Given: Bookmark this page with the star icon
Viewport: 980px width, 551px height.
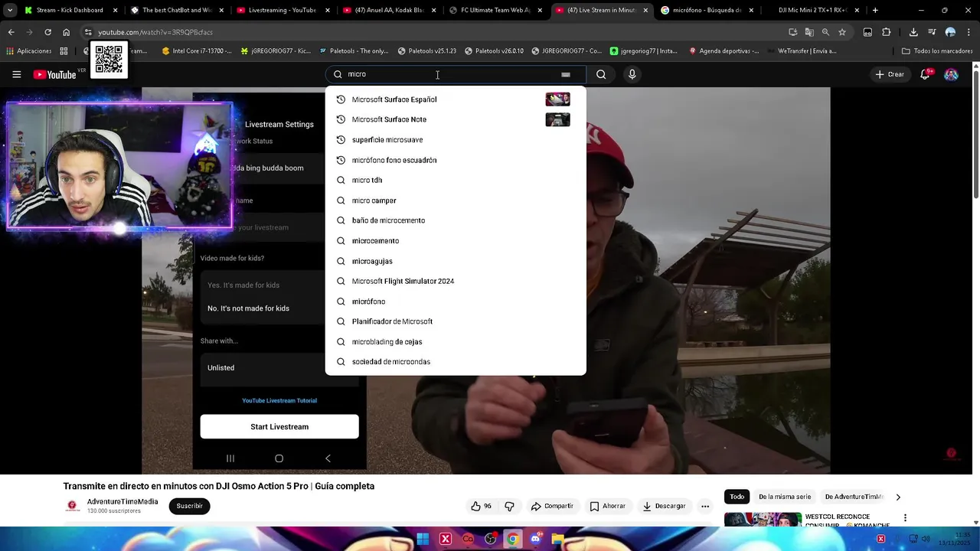Looking at the screenshot, I should coord(842,32).
